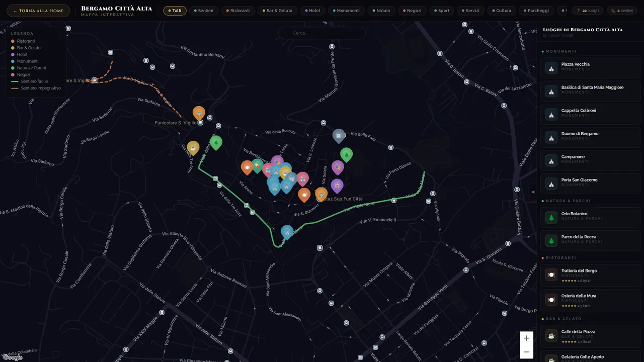Click the Cerca search field
The height and width of the screenshot is (362, 644).
click(x=322, y=33)
